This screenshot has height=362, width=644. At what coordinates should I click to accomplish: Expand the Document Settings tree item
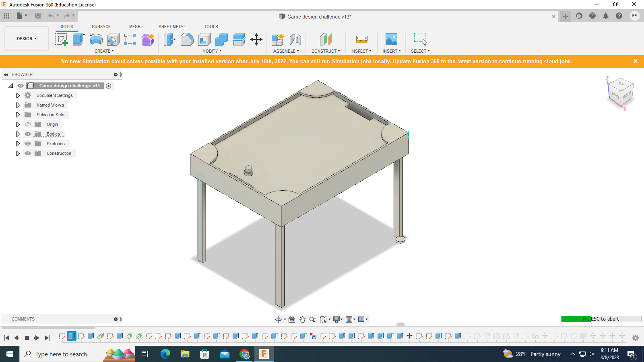point(18,95)
